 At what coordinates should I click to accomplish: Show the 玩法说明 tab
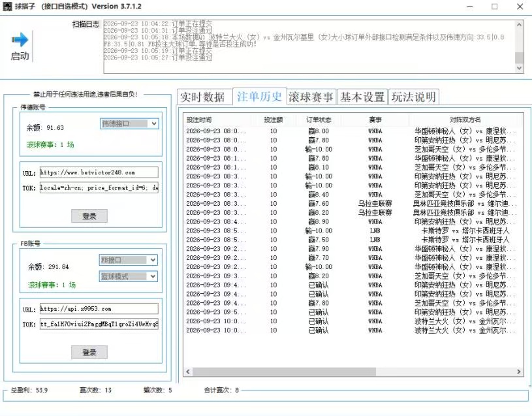(414, 97)
